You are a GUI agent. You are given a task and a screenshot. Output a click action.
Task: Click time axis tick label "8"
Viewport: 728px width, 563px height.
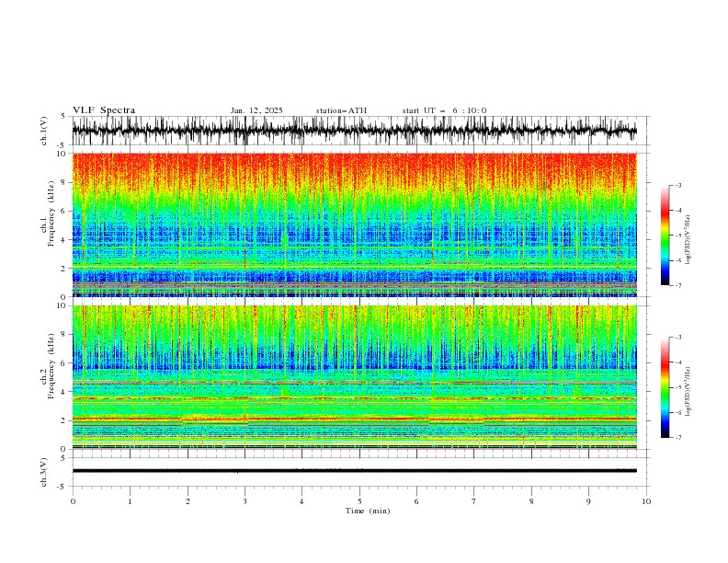point(531,501)
